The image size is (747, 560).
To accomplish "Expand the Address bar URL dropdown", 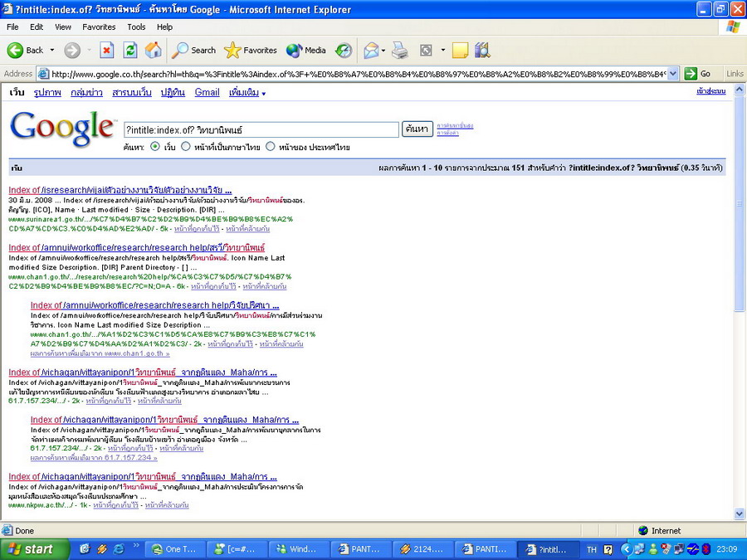I will click(672, 74).
